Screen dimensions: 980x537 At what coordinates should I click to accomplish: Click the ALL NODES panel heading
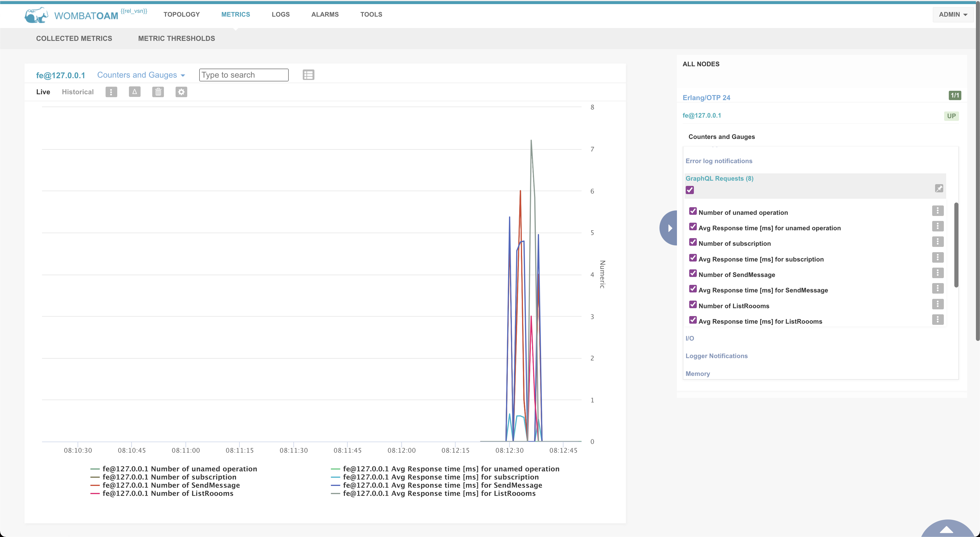(701, 64)
